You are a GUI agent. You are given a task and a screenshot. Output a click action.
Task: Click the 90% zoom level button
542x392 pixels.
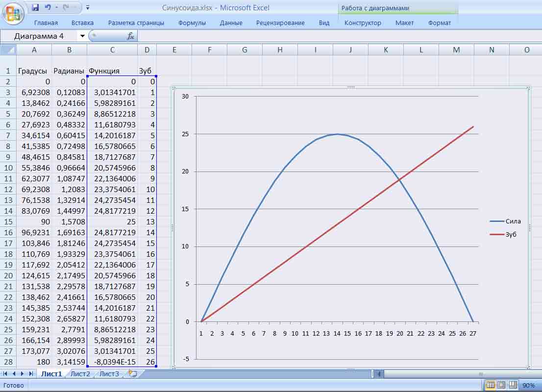click(x=528, y=386)
